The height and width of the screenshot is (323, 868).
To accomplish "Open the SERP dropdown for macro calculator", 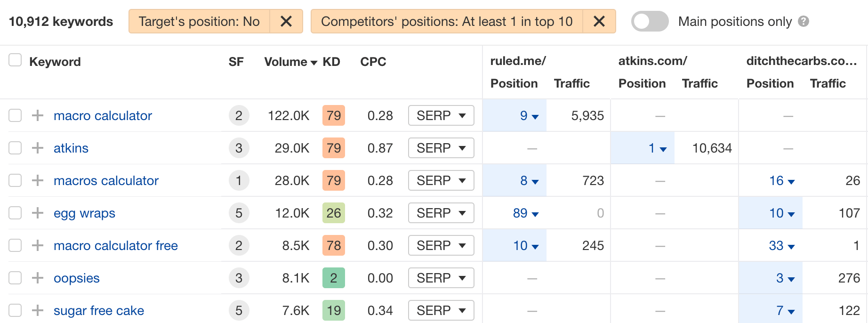I will 441,115.
